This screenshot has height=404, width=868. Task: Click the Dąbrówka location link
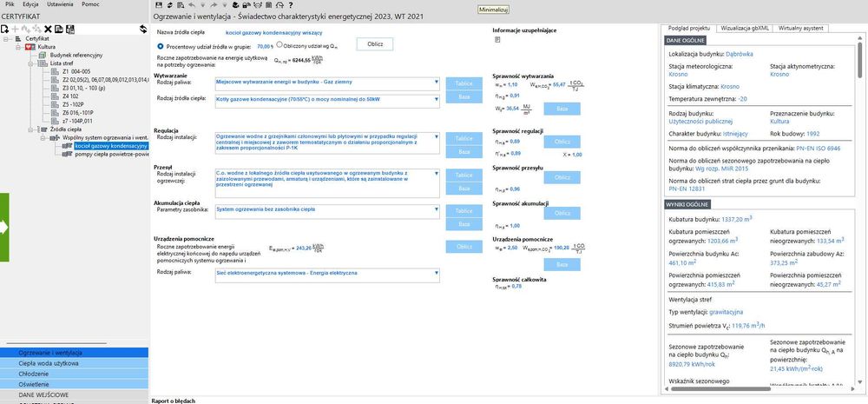(739, 54)
